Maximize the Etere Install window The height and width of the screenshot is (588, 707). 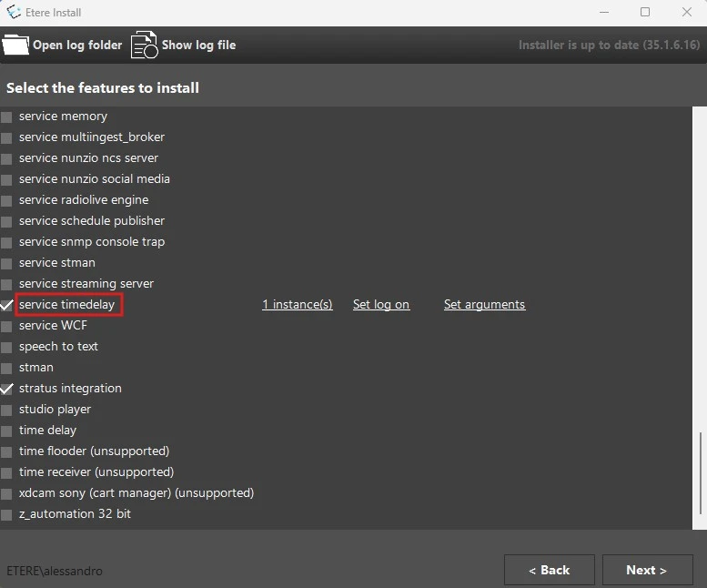pyautogui.click(x=645, y=13)
